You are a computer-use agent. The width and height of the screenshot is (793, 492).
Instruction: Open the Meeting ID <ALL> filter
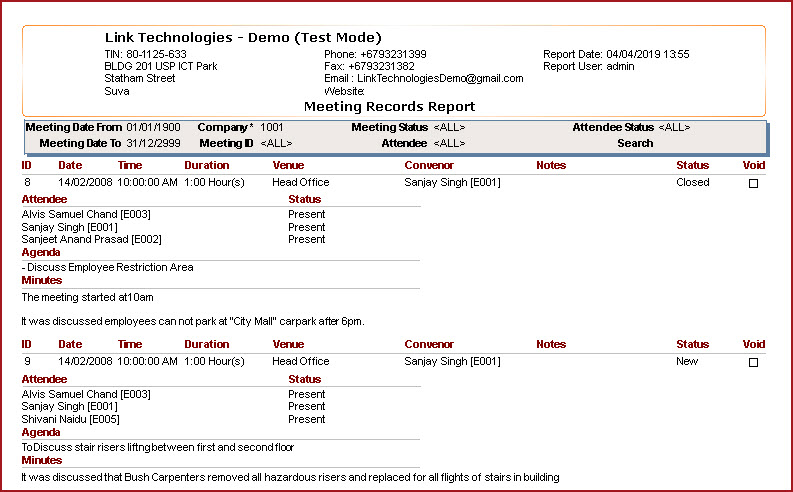(x=276, y=144)
